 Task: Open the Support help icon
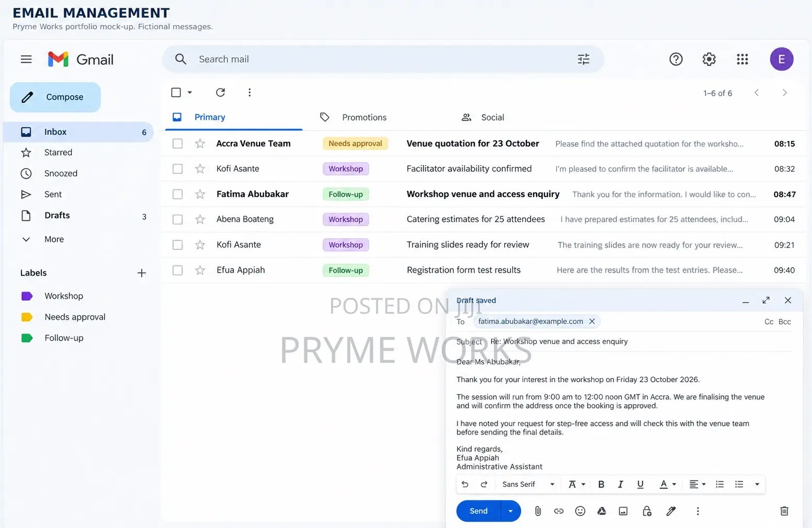[x=676, y=59]
